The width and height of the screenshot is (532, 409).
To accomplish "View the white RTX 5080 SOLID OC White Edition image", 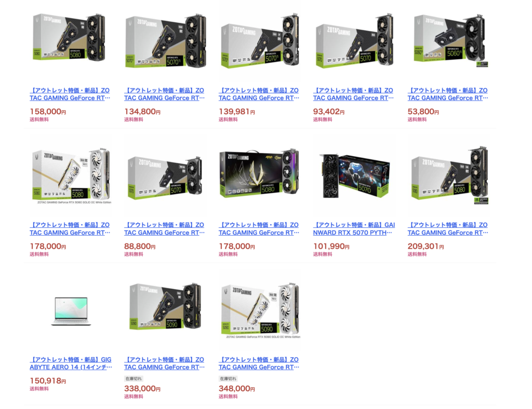I will [70, 175].
